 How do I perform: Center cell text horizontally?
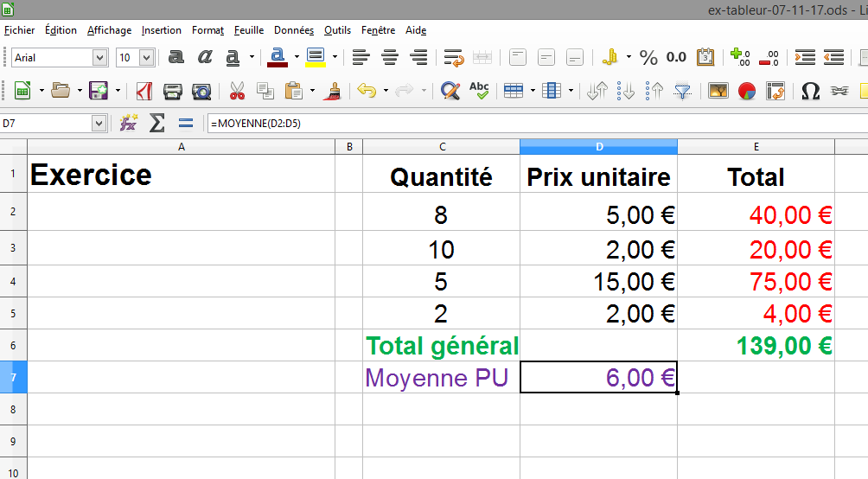pos(390,57)
